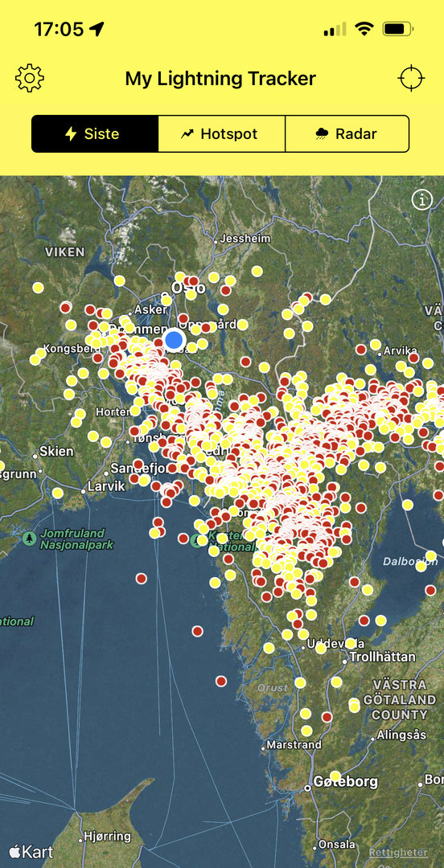The image size is (444, 868).
Task: Tap the blue current location dot
Action: [174, 339]
